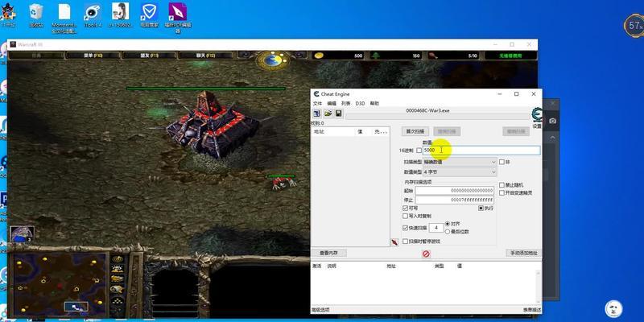Image resolution: width=644 pixels, height=322 pixels.
Task: Select the 最后位数 last digits radio button
Action: coord(448,232)
